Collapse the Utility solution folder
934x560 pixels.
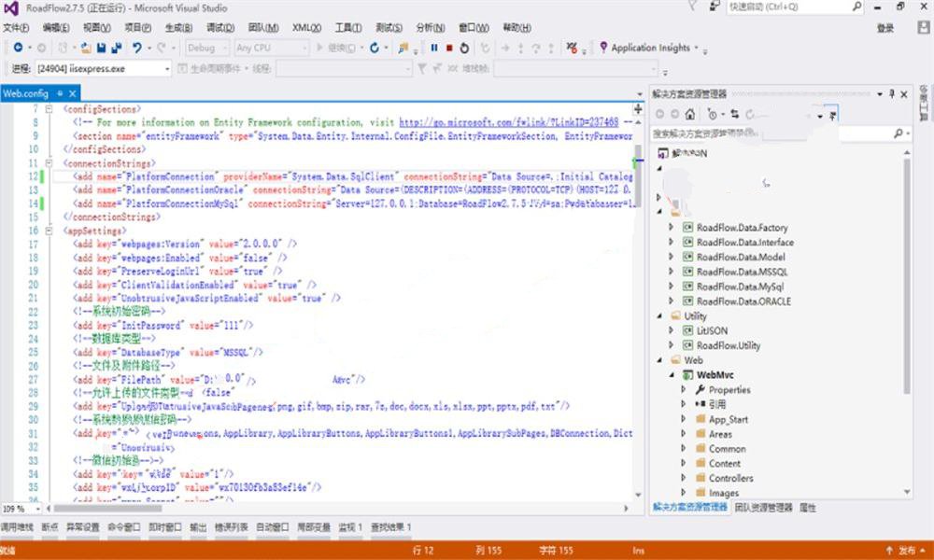click(x=659, y=316)
